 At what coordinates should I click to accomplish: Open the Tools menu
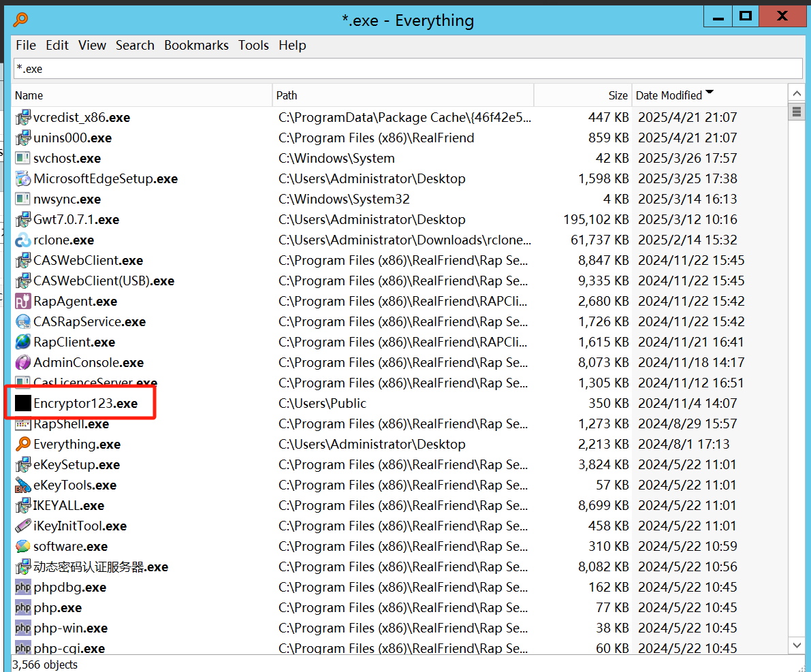tap(253, 46)
